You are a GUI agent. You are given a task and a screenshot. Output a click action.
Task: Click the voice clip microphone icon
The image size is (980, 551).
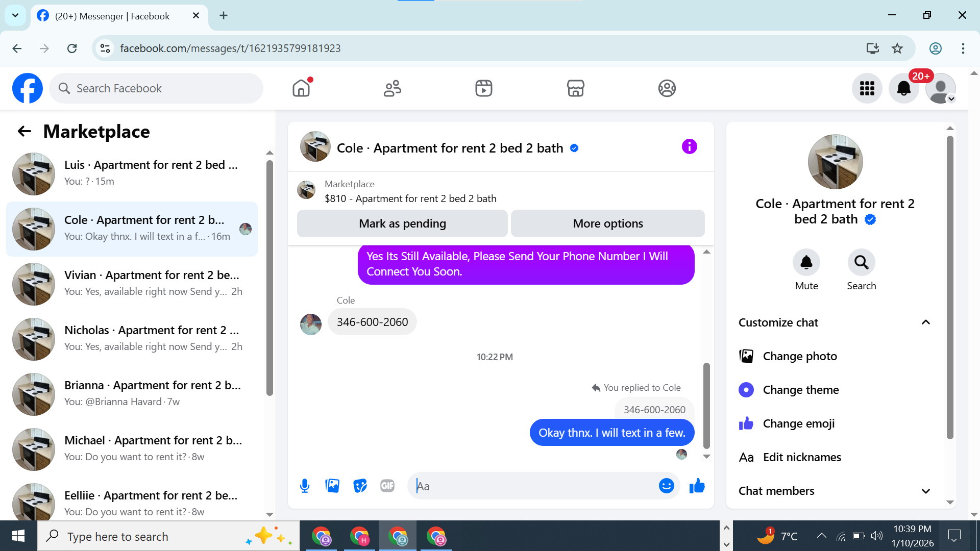(x=305, y=486)
